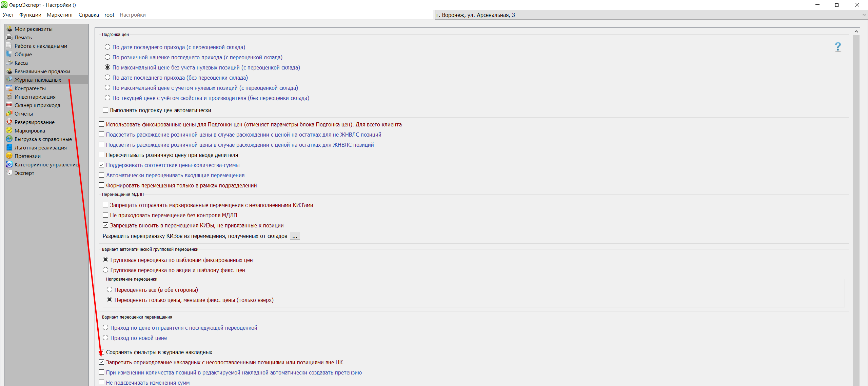Uncheck Запретить оприходование накладных с несопоставленными позициями
The height and width of the screenshot is (386, 868).
(101, 362)
